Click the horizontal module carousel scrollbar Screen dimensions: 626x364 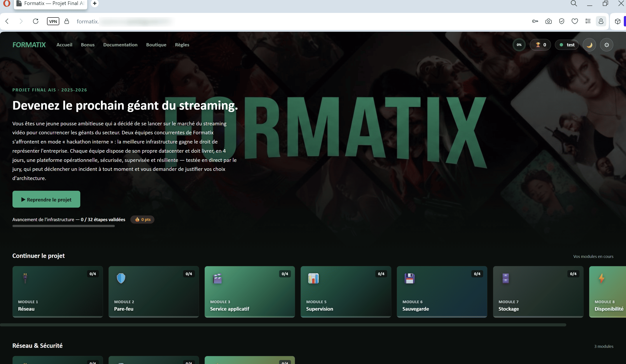point(283,325)
